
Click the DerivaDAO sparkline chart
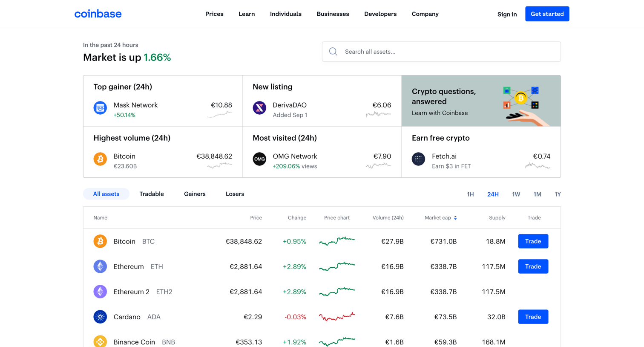click(378, 114)
